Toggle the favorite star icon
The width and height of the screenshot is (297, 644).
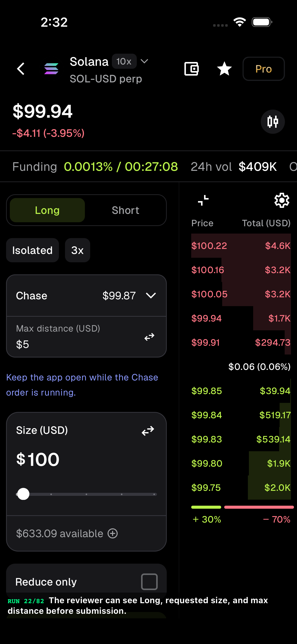tap(224, 69)
